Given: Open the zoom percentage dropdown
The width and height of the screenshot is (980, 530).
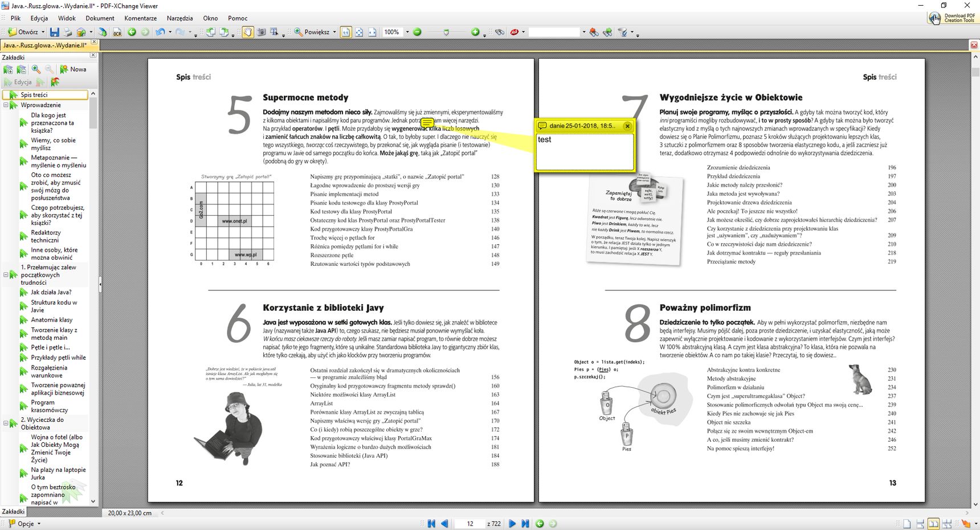Looking at the screenshot, I should 407,32.
